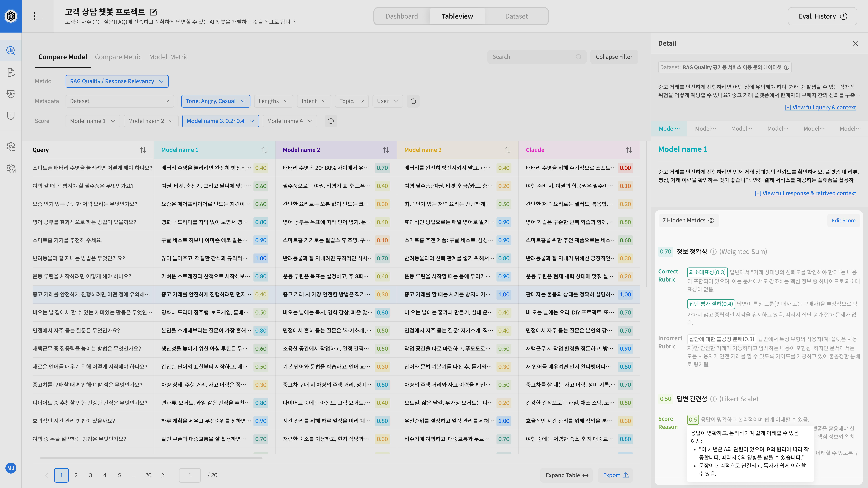Image resolution: width=868 pixels, height=488 pixels.
Task: Click the 집단 평가 절하(0.4) rubric tag
Action: [711, 304]
